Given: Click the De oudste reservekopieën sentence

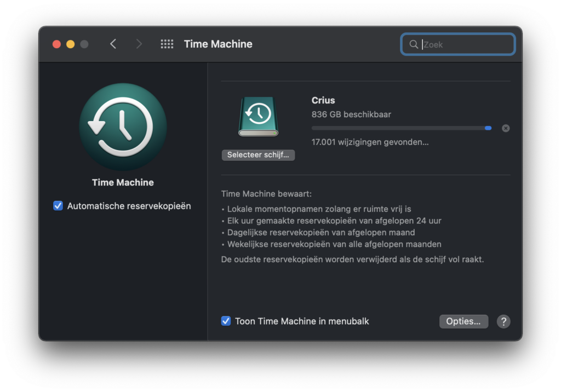Looking at the screenshot, I should (352, 260).
